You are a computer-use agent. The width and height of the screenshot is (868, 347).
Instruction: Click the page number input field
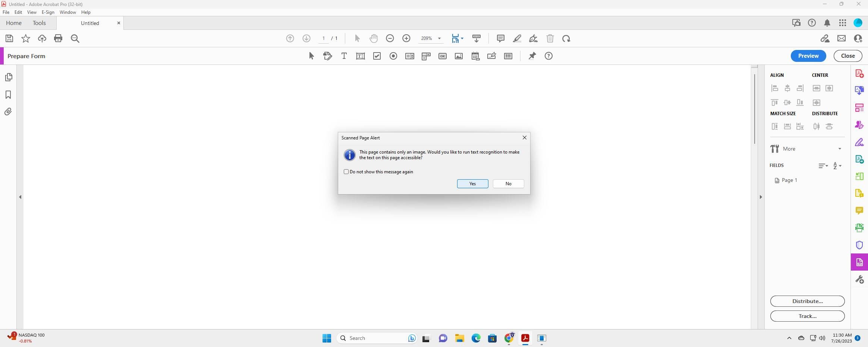323,38
